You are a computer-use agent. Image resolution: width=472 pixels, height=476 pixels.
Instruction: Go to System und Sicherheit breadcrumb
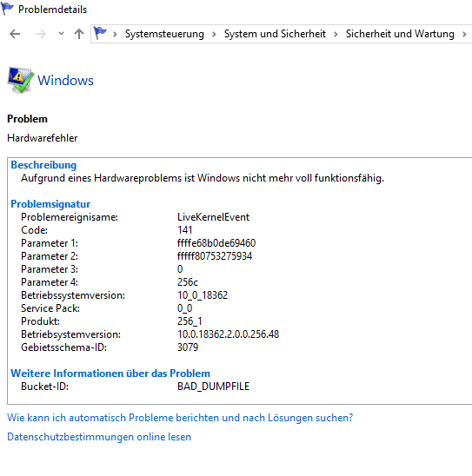275,34
